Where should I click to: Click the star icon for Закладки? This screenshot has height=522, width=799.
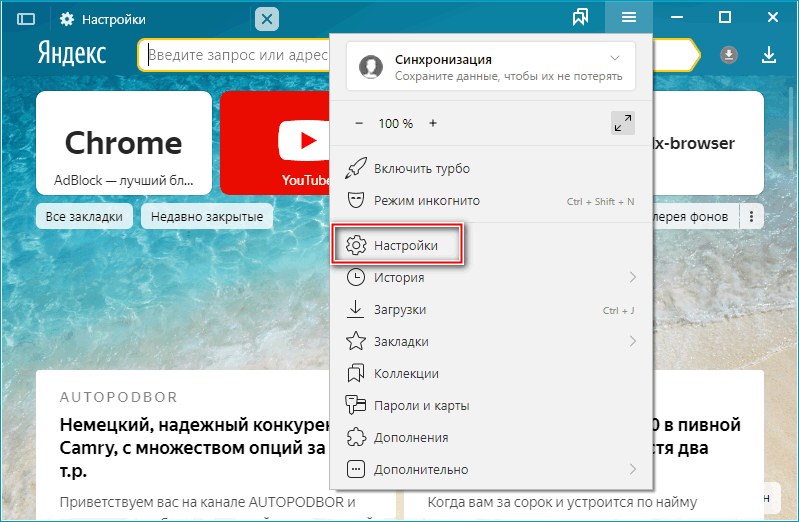tap(356, 341)
